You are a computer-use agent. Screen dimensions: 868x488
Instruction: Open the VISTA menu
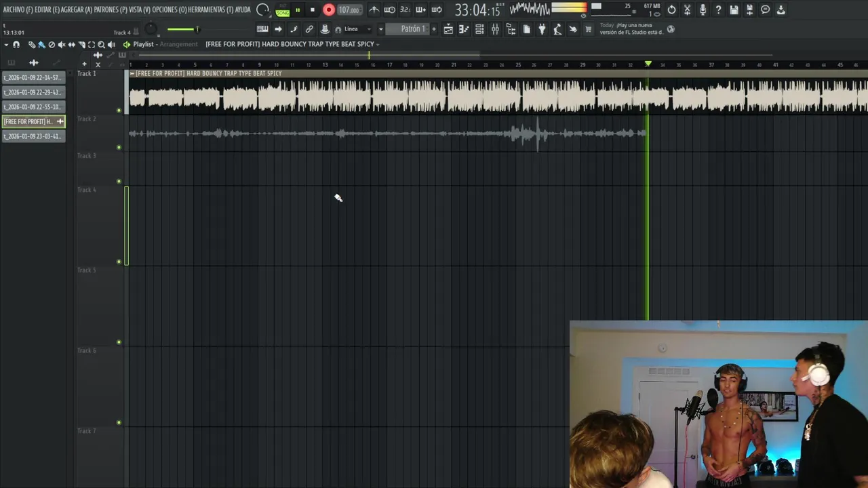(139, 9)
